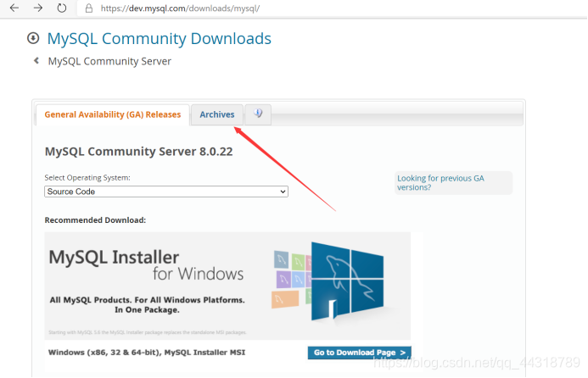Click the Recommended Download label
The height and width of the screenshot is (378, 588).
coord(95,220)
